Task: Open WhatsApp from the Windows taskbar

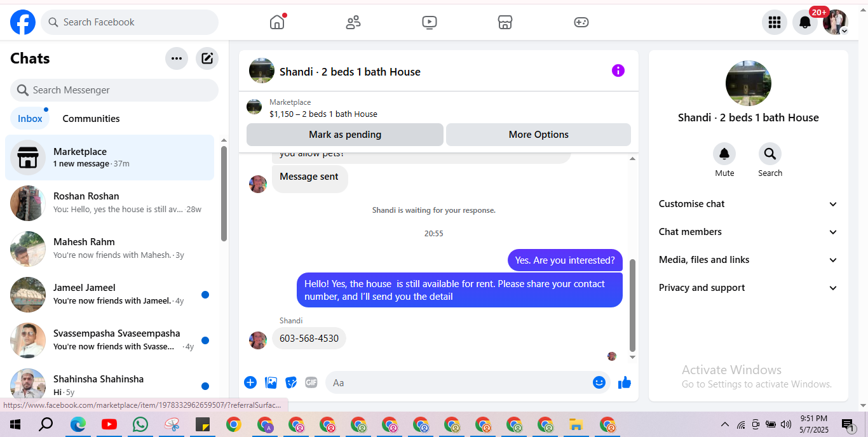Action: pos(140,424)
